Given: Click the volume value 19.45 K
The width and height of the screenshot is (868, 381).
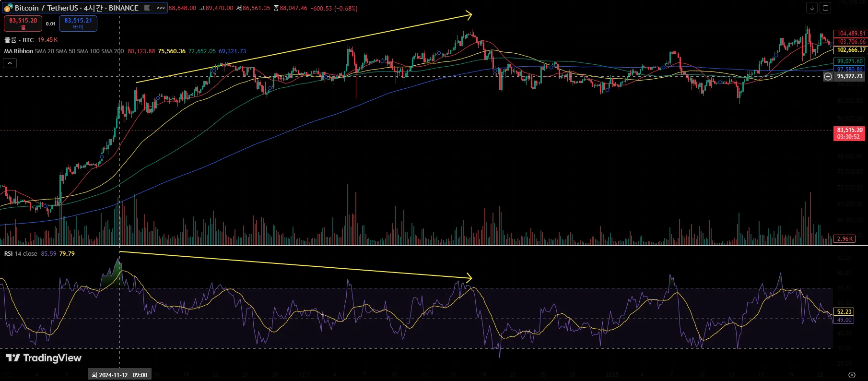Looking at the screenshot, I should coord(47,40).
